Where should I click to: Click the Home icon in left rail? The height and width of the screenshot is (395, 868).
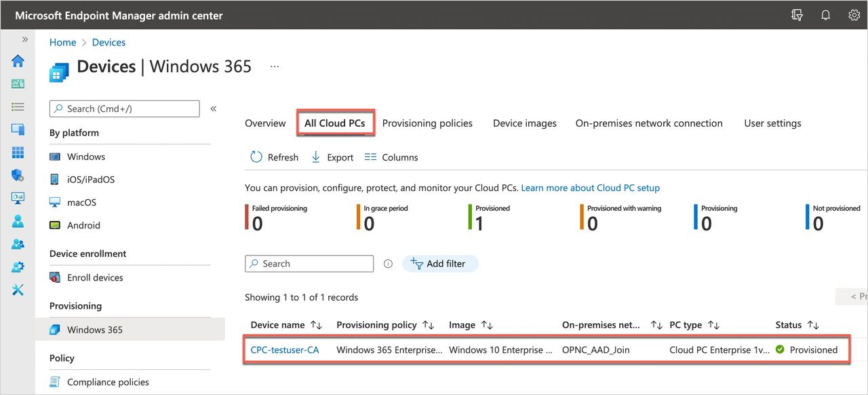point(18,61)
